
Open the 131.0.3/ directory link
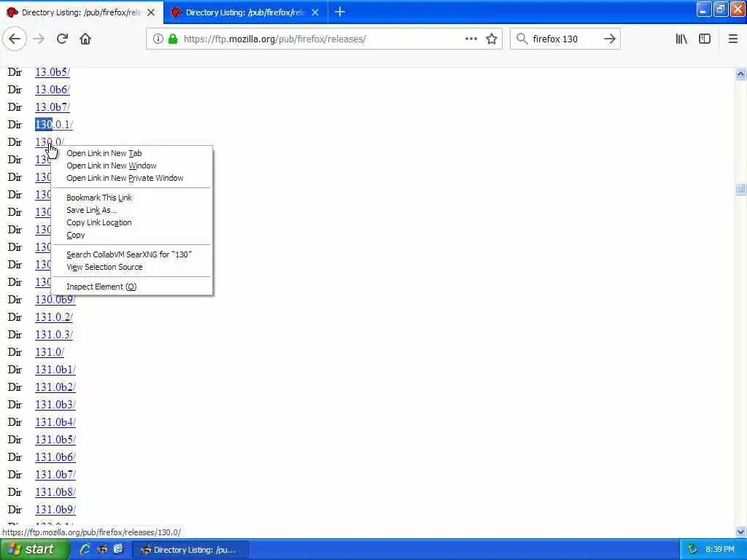[54, 335]
